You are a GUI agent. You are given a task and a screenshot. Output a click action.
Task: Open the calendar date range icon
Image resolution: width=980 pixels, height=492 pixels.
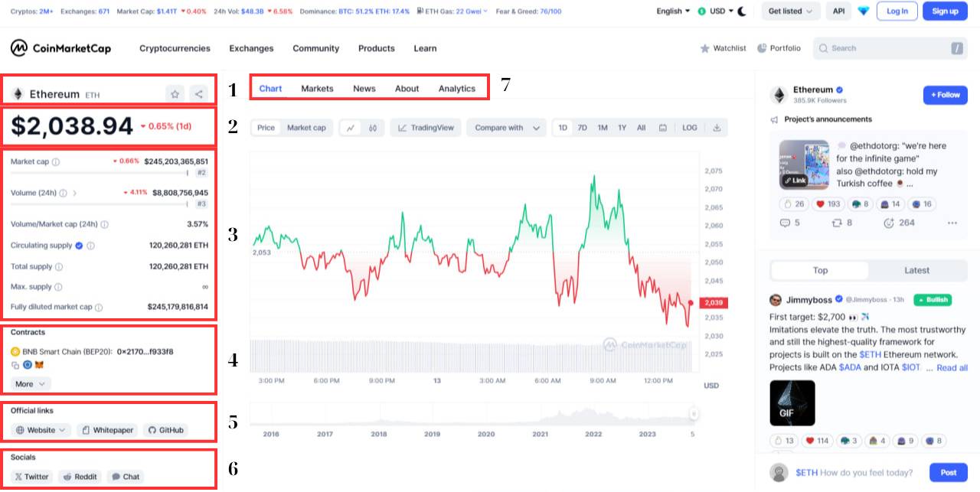[x=663, y=128]
